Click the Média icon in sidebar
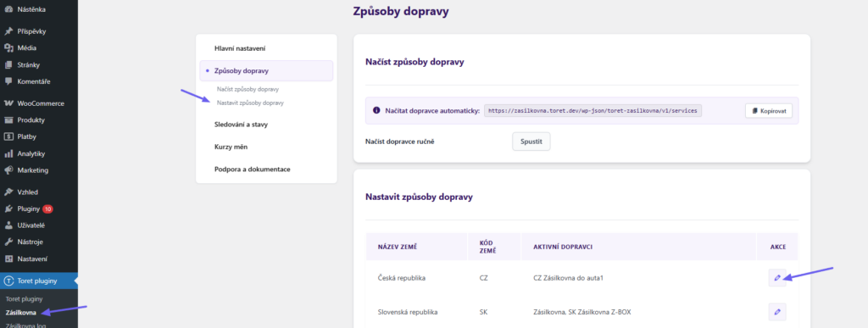 click(8, 48)
